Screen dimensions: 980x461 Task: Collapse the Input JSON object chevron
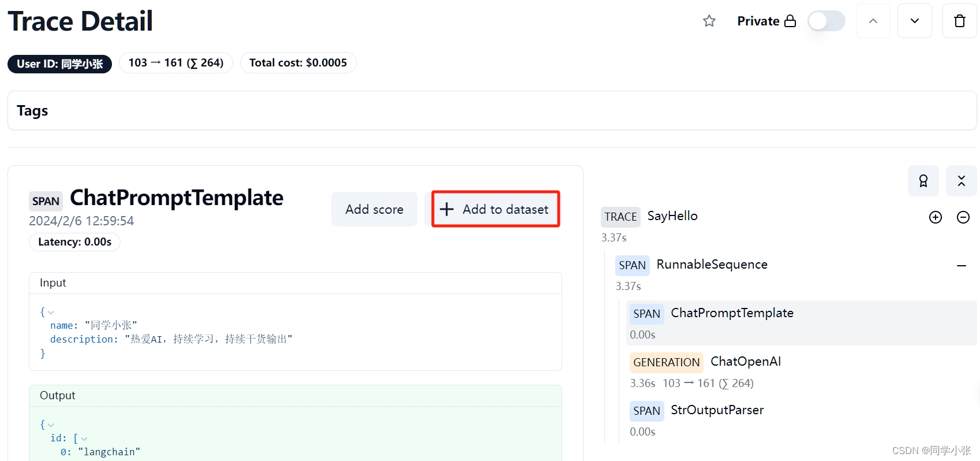click(x=51, y=313)
